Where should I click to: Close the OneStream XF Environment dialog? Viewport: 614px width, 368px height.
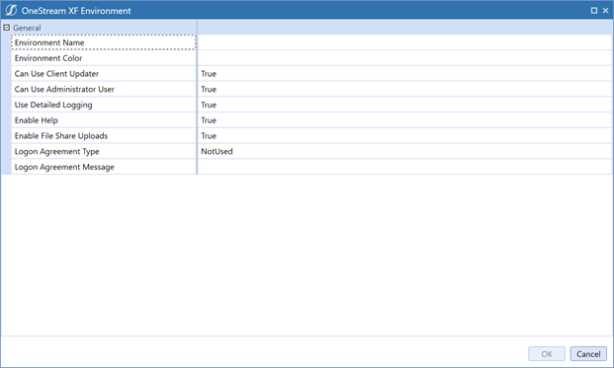(605, 11)
